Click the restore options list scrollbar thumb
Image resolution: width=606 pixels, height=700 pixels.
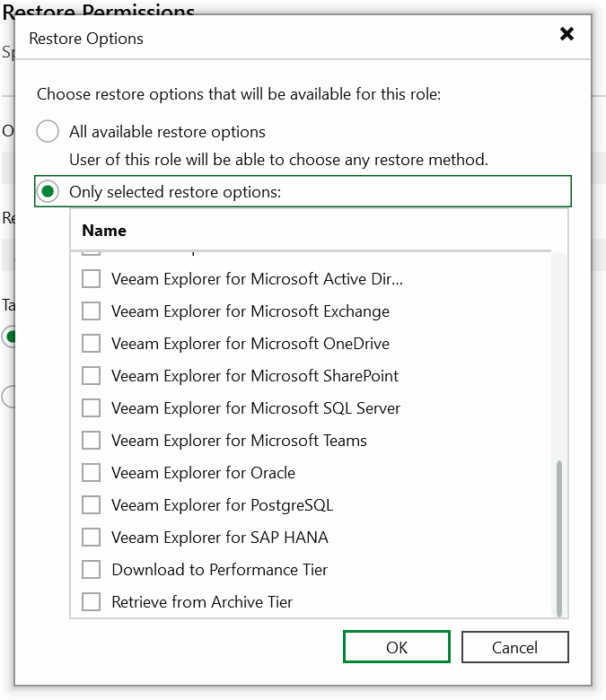(559, 538)
